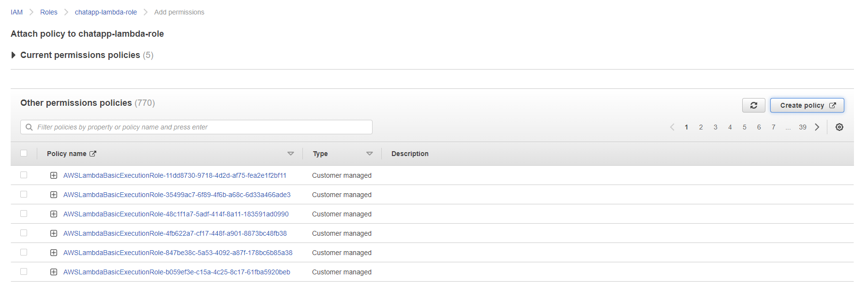Viewport: 868px width, 285px height.
Task: Click external link icon next to Policy name header
Action: [93, 154]
